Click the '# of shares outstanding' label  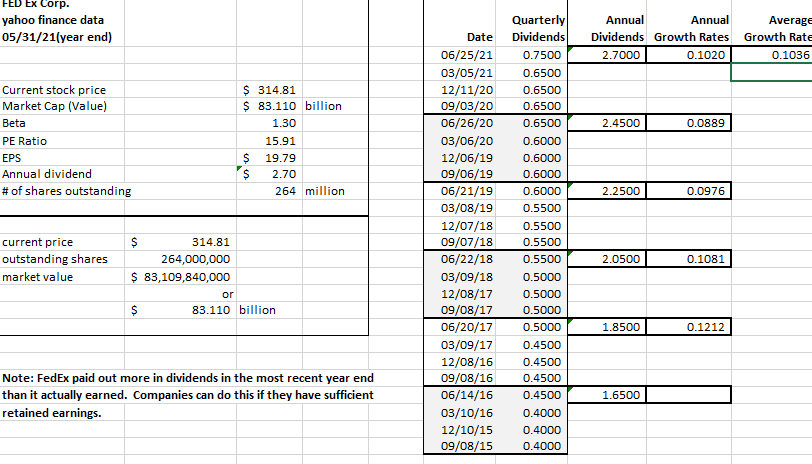[67, 191]
